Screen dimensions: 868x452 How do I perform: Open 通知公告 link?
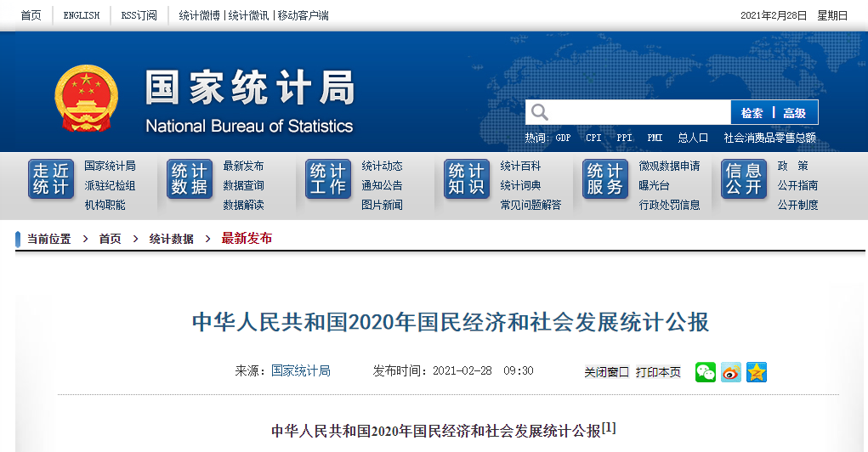click(x=382, y=185)
